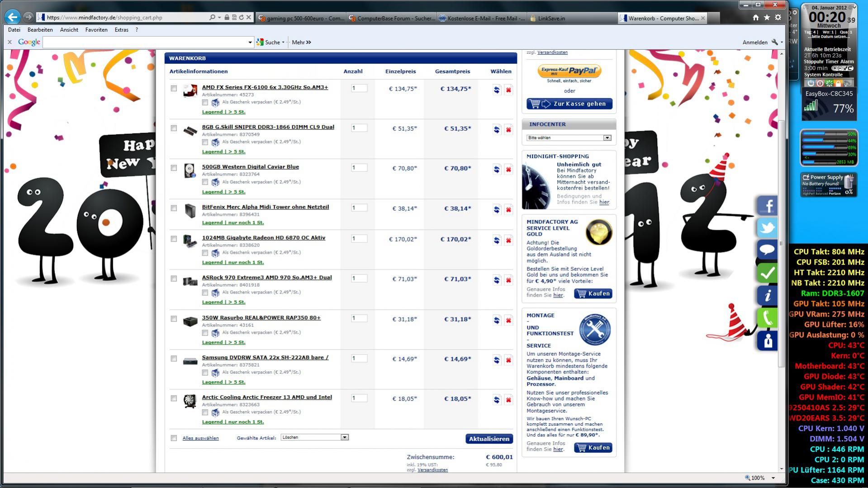
Task: Expand the Google search box dropdown arrow
Action: 250,43
